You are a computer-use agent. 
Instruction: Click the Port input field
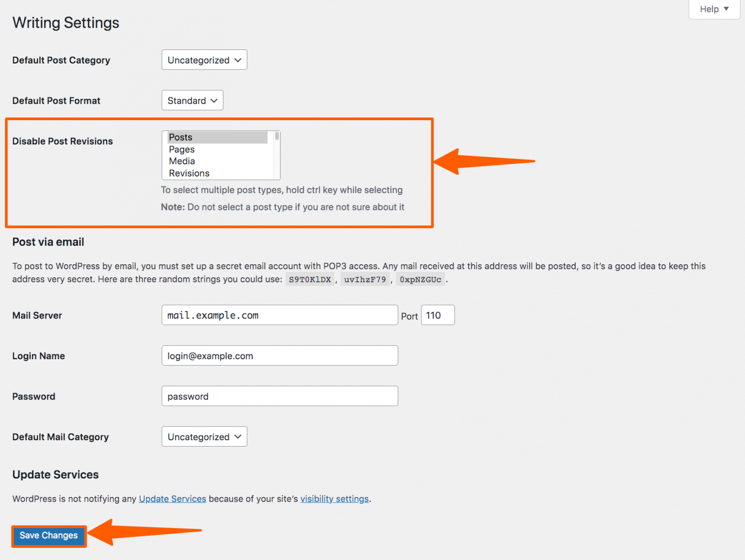[437, 315]
